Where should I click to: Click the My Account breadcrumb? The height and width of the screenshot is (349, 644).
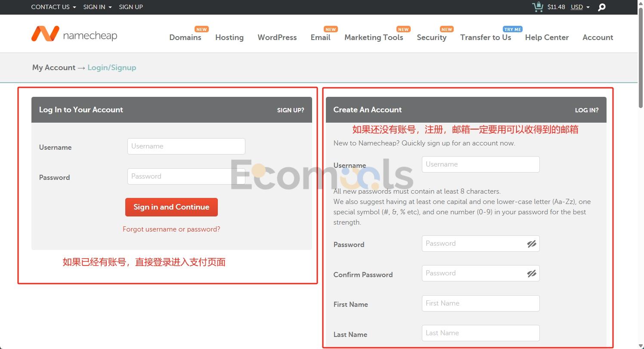tap(54, 68)
